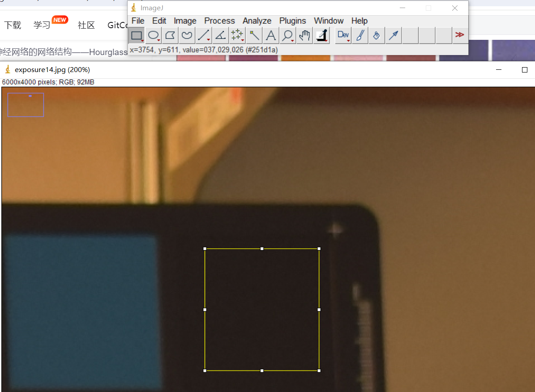Select the Angle measurement tool
The width and height of the screenshot is (535, 392).
coord(220,35)
